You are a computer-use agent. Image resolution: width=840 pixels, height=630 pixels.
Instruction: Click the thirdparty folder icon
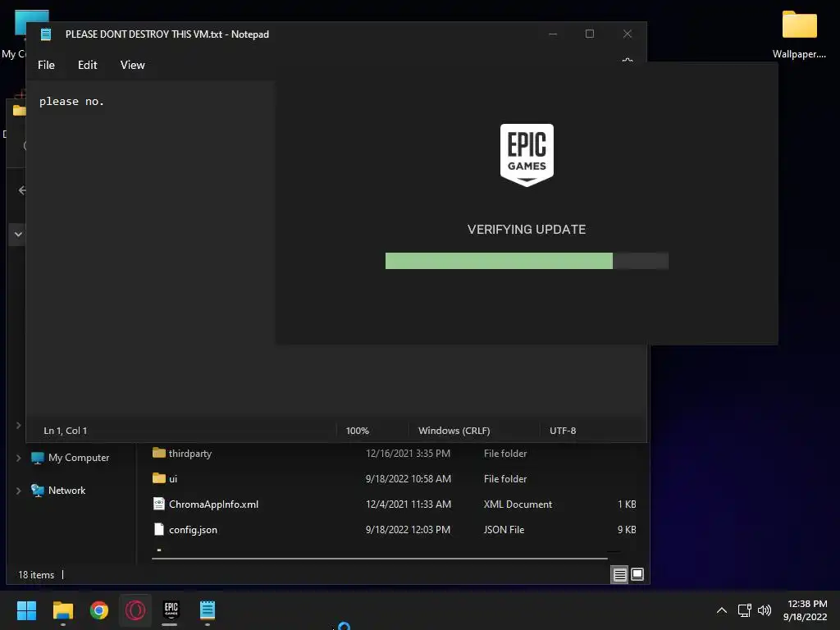click(x=159, y=453)
